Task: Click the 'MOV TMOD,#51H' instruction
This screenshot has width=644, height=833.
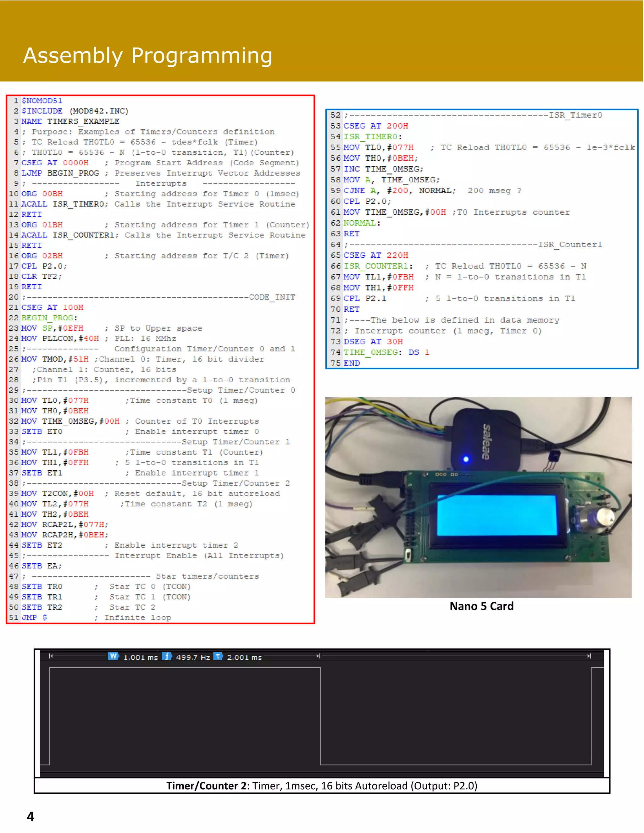Action: coord(55,359)
